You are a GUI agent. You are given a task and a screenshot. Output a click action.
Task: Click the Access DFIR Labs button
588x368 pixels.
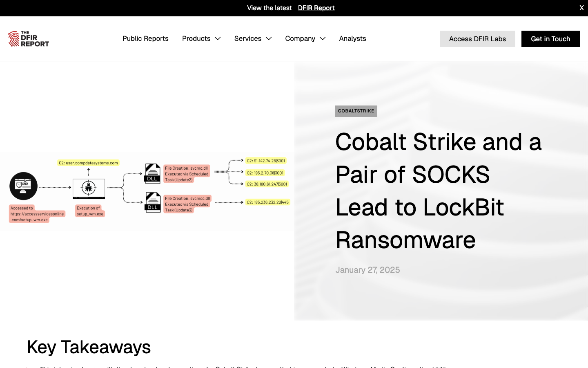[477, 38]
